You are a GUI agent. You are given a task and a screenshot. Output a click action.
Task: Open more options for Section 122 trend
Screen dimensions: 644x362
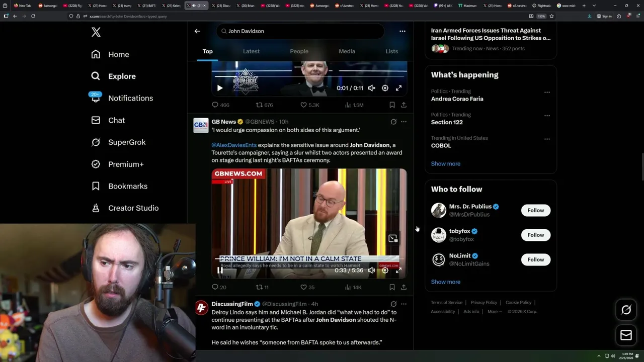coord(547,116)
